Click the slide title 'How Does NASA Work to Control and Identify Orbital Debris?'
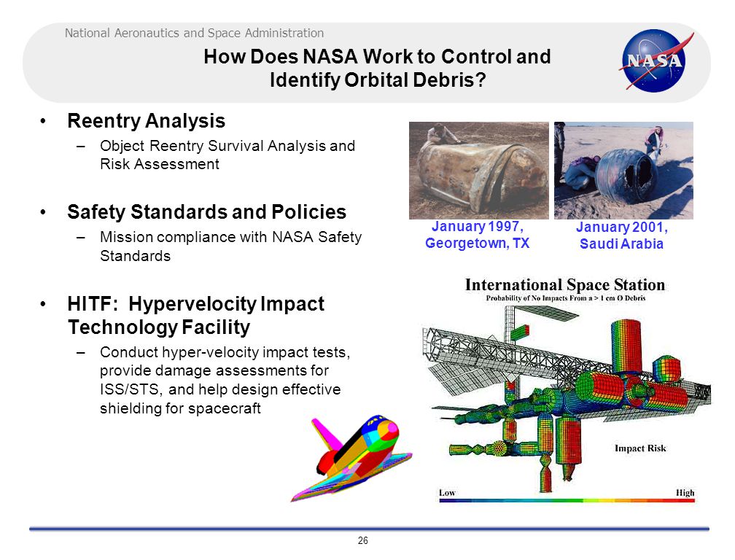735x560 pixels. (378, 68)
